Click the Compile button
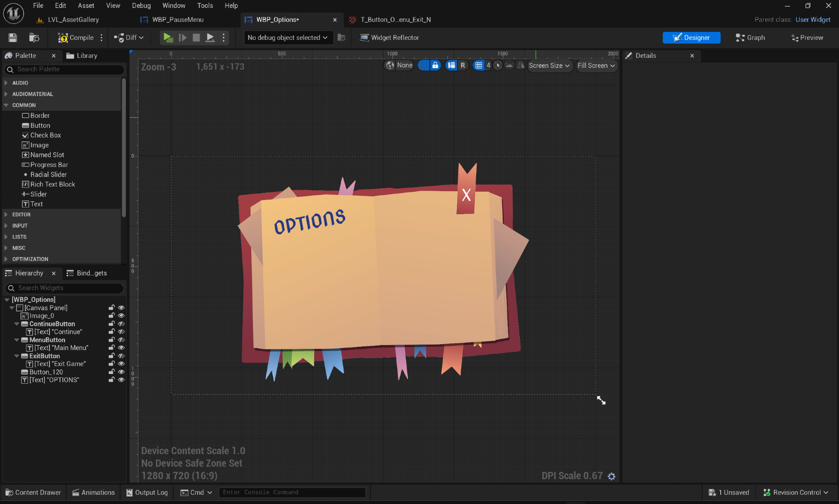 coord(76,38)
